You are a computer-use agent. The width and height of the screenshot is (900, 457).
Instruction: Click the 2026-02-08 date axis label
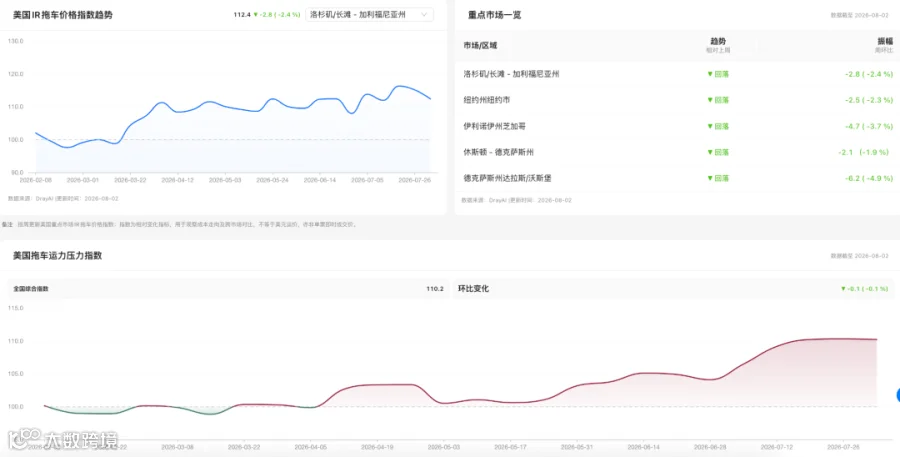(36, 180)
